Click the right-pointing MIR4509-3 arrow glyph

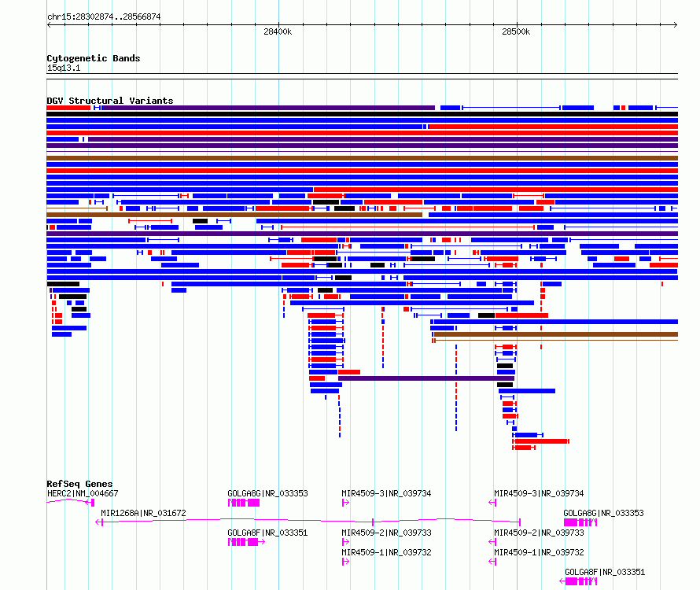pos(345,503)
